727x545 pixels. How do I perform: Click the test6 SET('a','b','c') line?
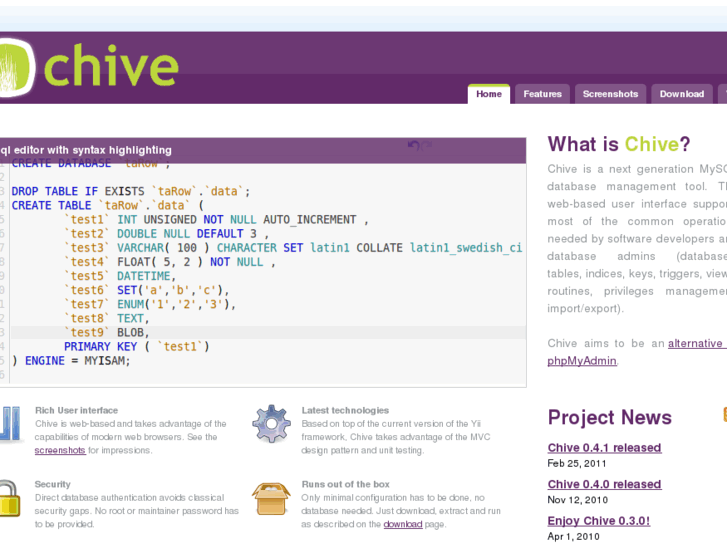(147, 290)
